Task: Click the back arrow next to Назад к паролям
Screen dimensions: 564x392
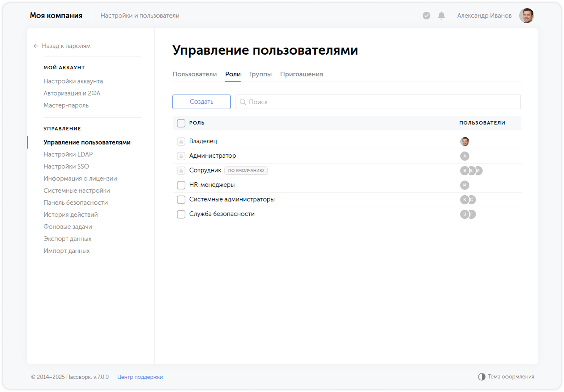Action: [36, 46]
